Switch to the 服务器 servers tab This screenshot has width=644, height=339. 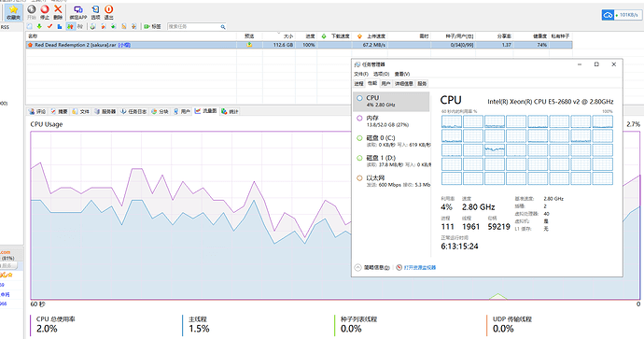105,111
